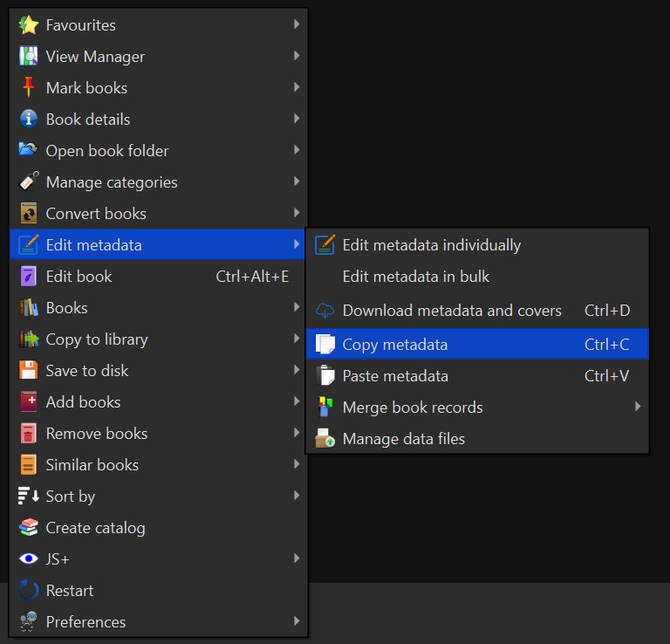Click the Favourites star icon
This screenshot has height=644, width=670.
(29, 25)
